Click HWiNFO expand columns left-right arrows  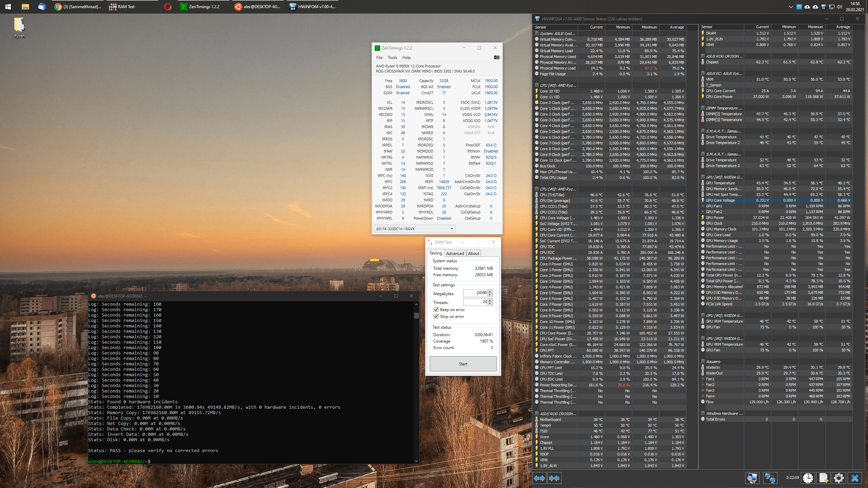[x=539, y=478]
